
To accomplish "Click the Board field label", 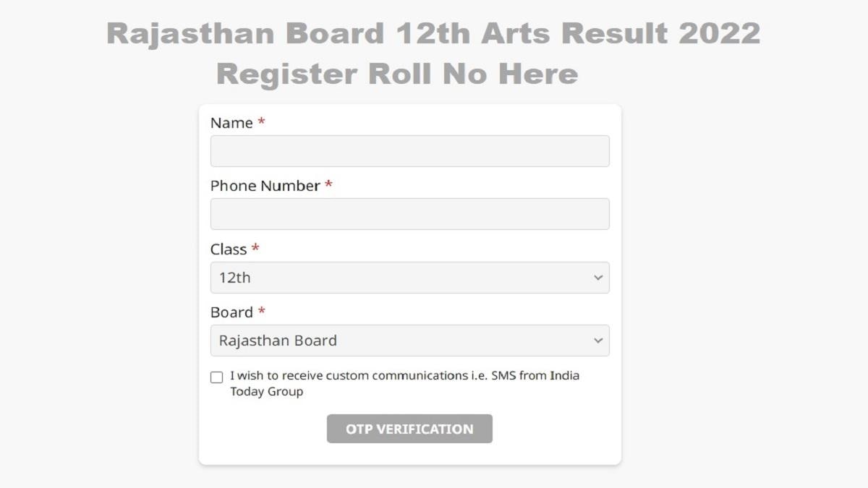I will (x=230, y=312).
